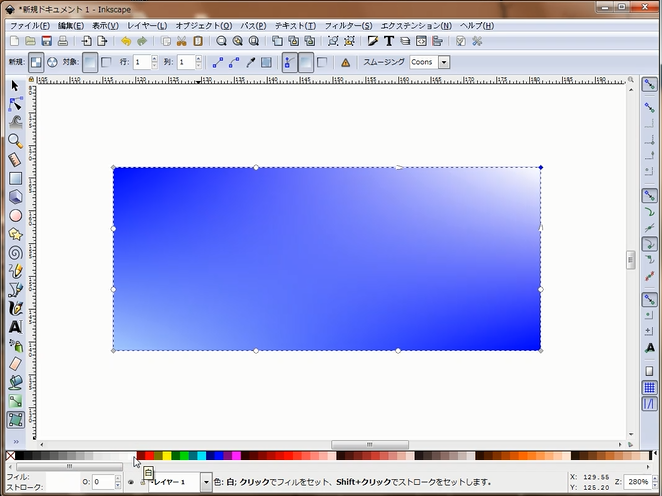The image size is (662, 496).
Task: Select the Spiral tool
Action: 16,252
